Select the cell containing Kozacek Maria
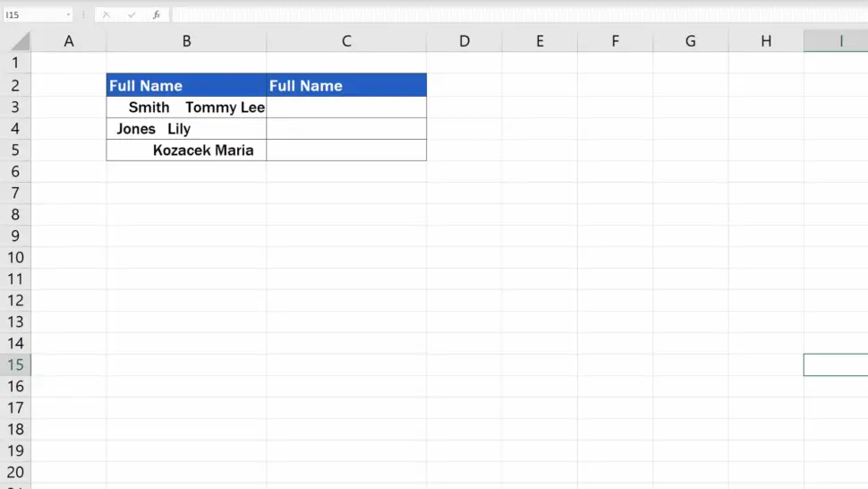 [x=186, y=150]
